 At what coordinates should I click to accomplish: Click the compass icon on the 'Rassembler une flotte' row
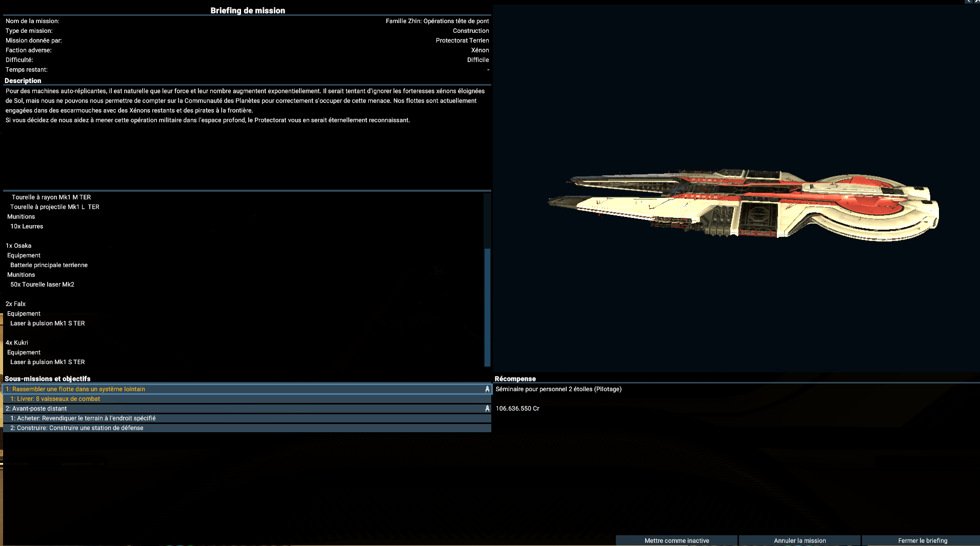click(x=487, y=389)
